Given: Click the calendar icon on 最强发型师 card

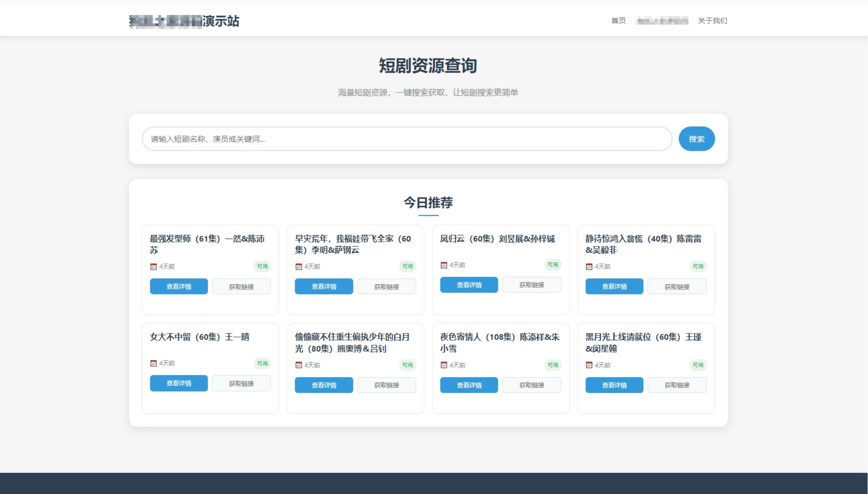Looking at the screenshot, I should 153,267.
